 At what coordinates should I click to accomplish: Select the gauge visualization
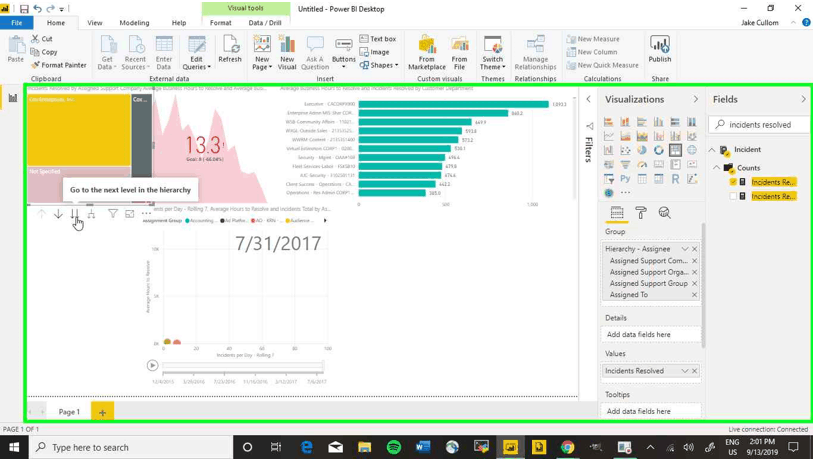(642, 165)
